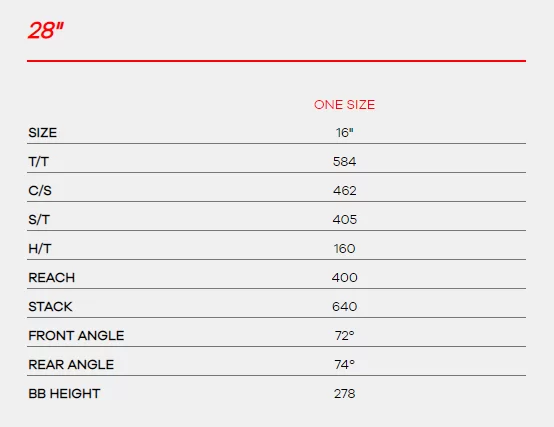Select the 160 head tube value
Viewport: 554px width, 427px height.
[x=344, y=249]
